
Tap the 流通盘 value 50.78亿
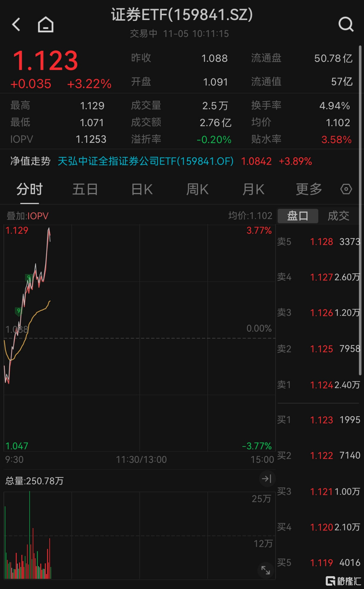coord(334,58)
